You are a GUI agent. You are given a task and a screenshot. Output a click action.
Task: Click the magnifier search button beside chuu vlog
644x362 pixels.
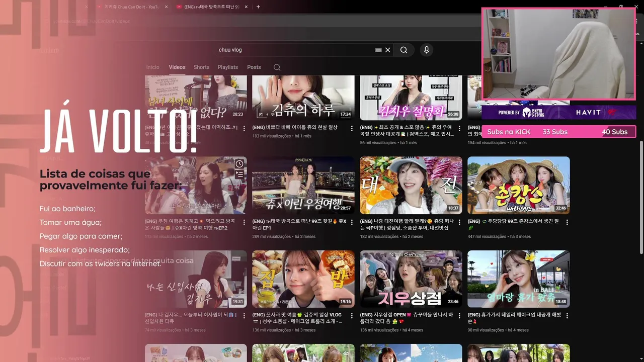(404, 50)
